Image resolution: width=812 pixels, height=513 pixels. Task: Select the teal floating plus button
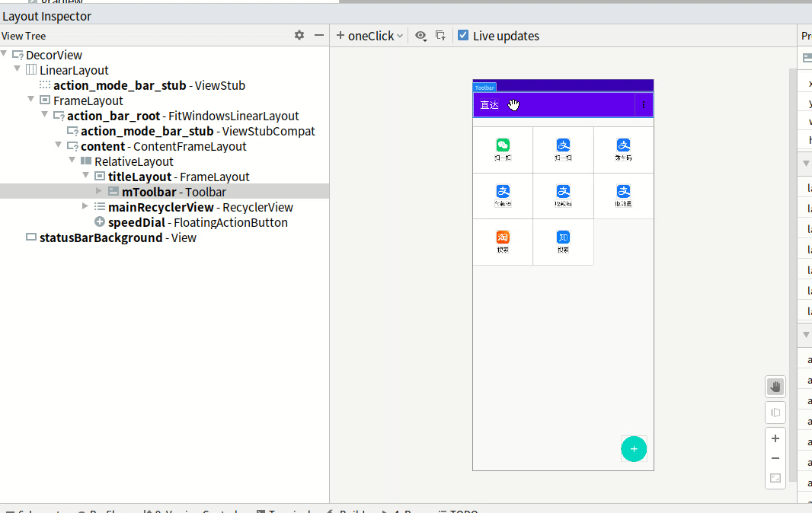pos(634,449)
